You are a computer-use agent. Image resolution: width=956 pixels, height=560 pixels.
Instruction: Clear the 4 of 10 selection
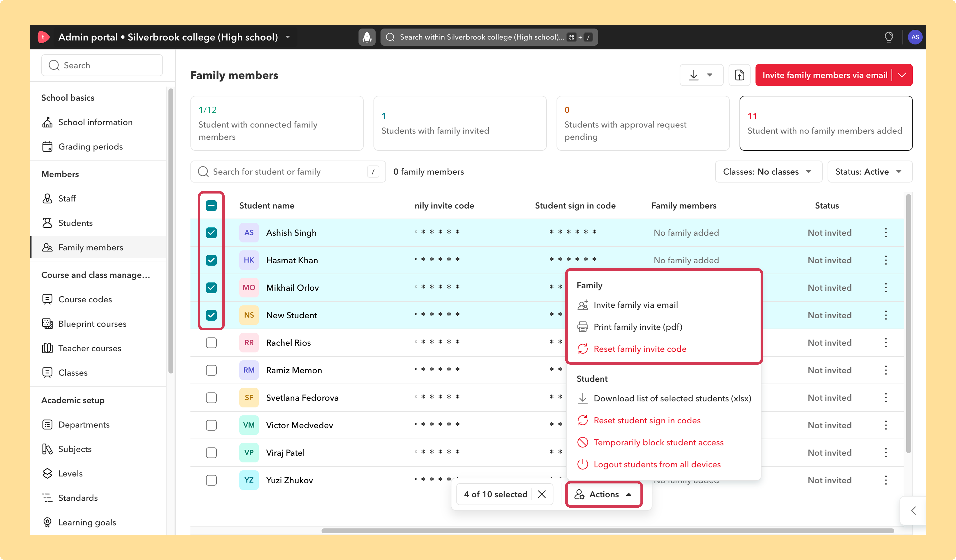coord(542,494)
